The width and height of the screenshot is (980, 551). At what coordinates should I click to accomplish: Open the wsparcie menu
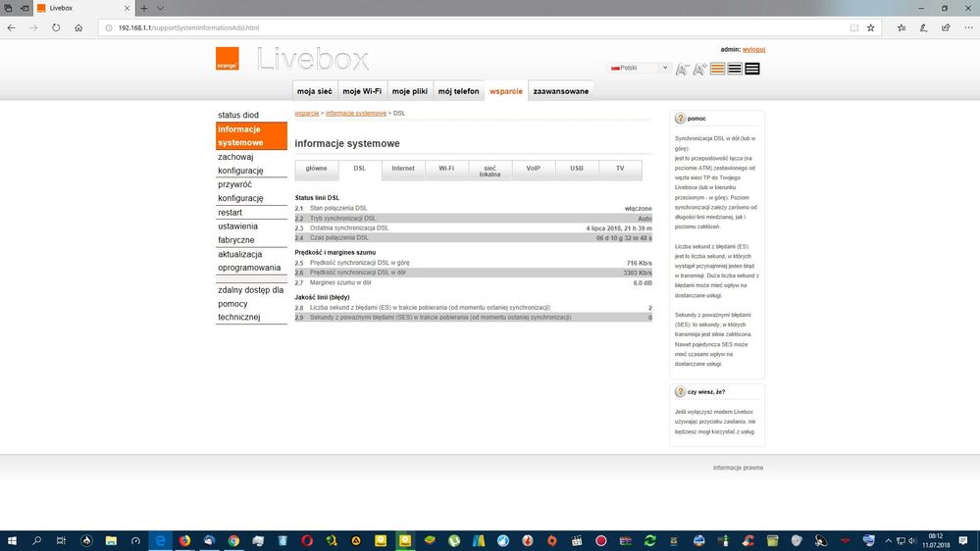pyautogui.click(x=505, y=91)
